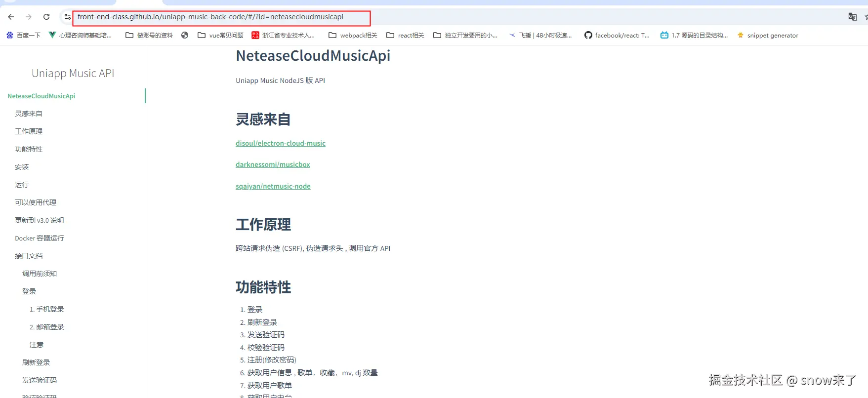868x398 pixels.
Task: Click the Uniapp Music API sidebar title
Action: coord(73,73)
